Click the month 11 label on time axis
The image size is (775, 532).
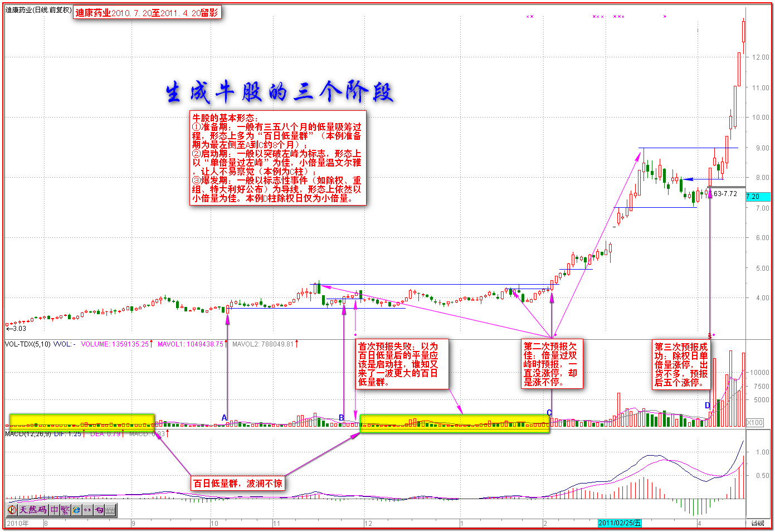[276, 523]
